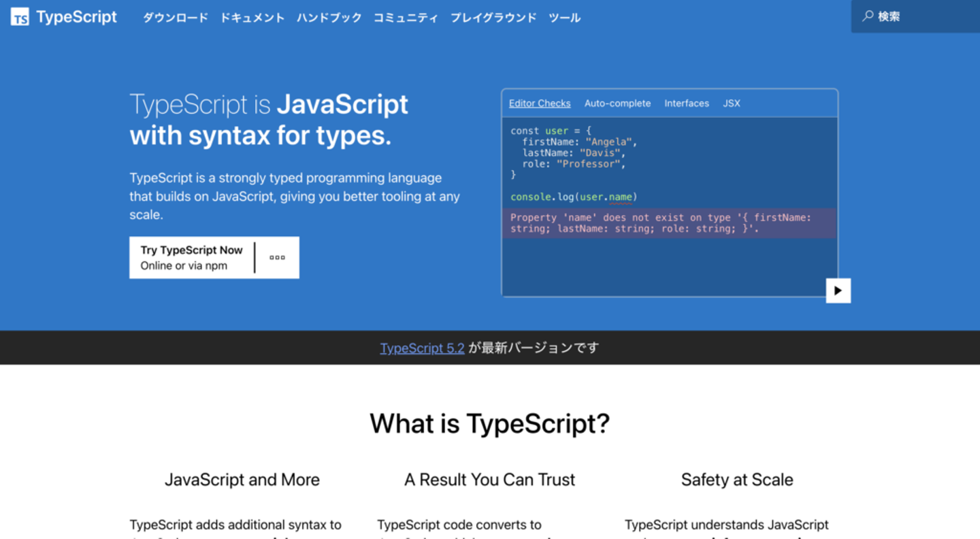Click the search magnifier icon
The height and width of the screenshot is (539, 980).
click(x=868, y=16)
